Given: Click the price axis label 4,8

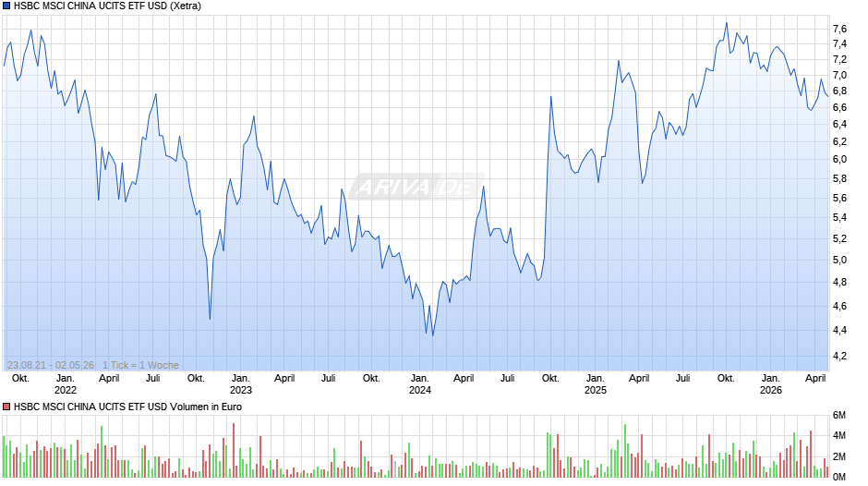Looking at the screenshot, I should click(x=839, y=282).
